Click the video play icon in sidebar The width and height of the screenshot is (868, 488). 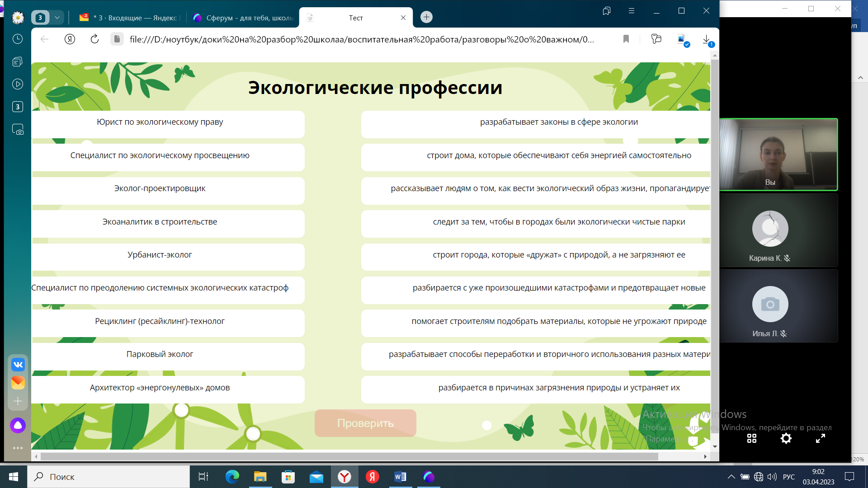pos(18,84)
